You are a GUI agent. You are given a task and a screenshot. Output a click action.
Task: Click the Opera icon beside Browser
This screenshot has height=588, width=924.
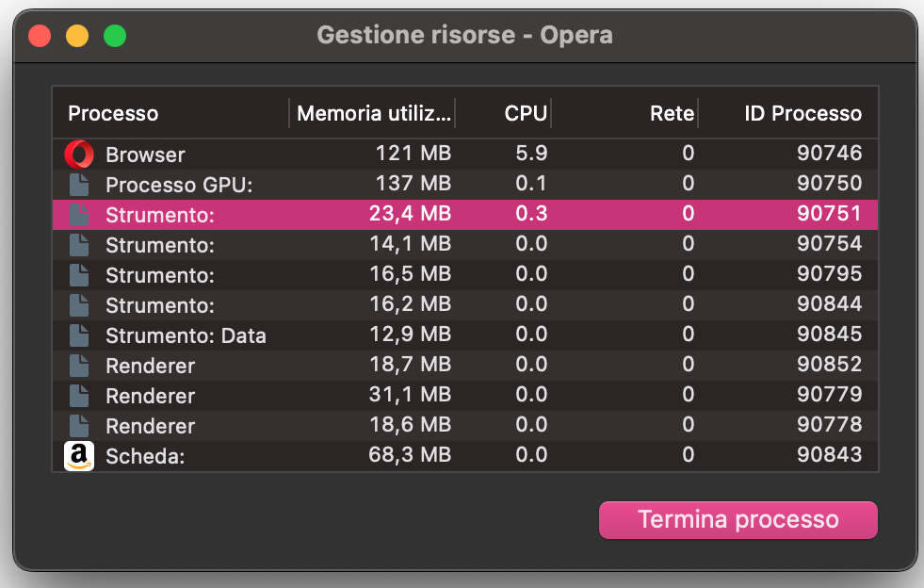pyautogui.click(x=79, y=154)
